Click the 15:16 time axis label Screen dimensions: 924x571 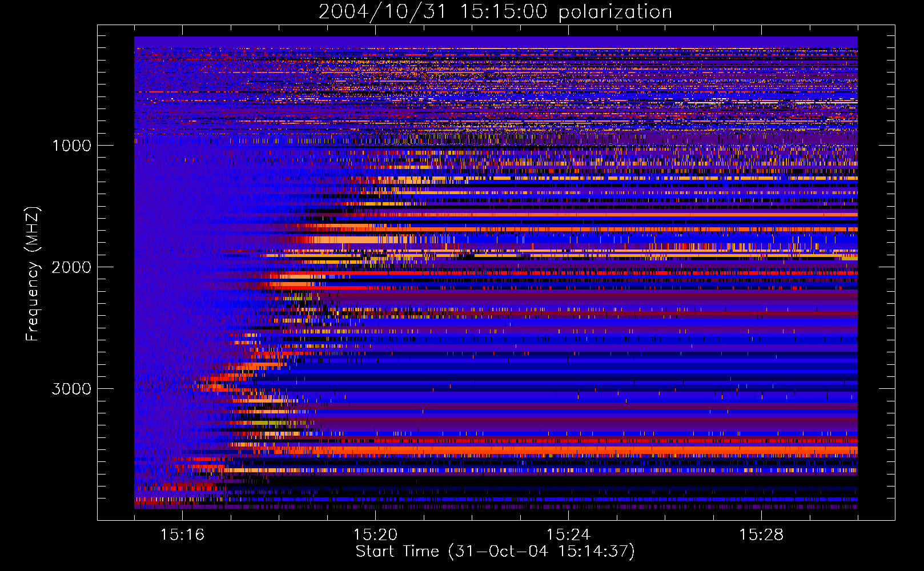point(182,534)
